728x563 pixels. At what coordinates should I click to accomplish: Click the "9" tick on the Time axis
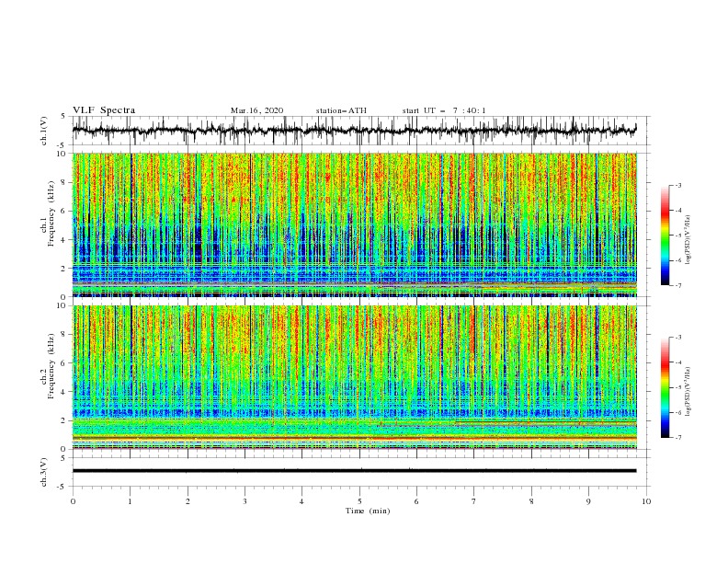tap(588, 501)
